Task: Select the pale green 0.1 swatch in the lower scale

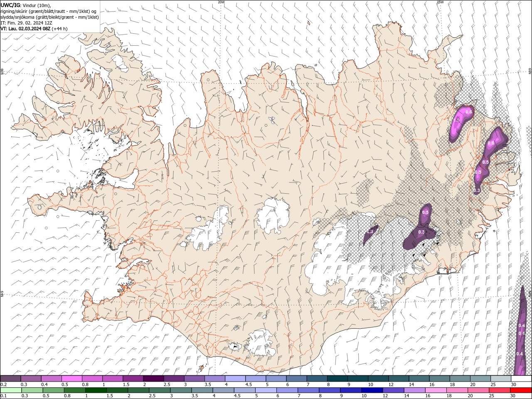Action: [x=11, y=390]
